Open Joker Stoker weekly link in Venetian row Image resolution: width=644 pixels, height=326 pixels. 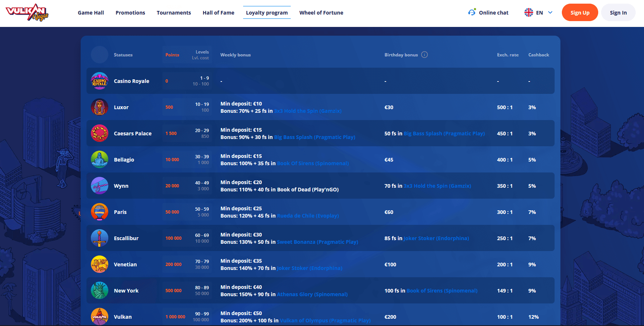coord(309,268)
